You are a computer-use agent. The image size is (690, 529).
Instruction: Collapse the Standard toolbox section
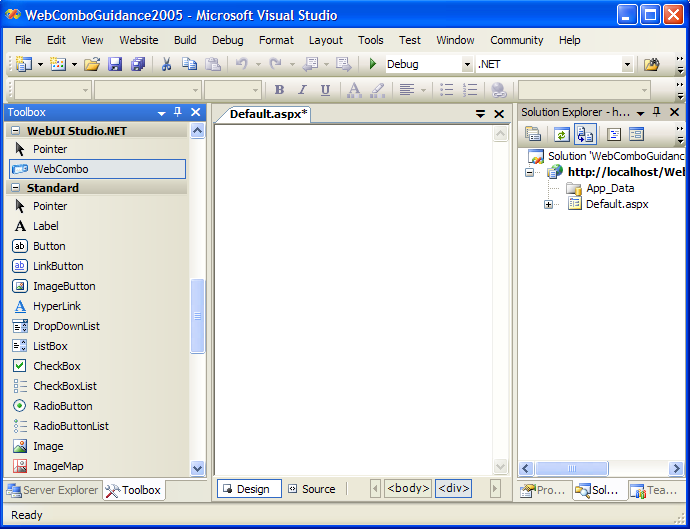[17, 188]
